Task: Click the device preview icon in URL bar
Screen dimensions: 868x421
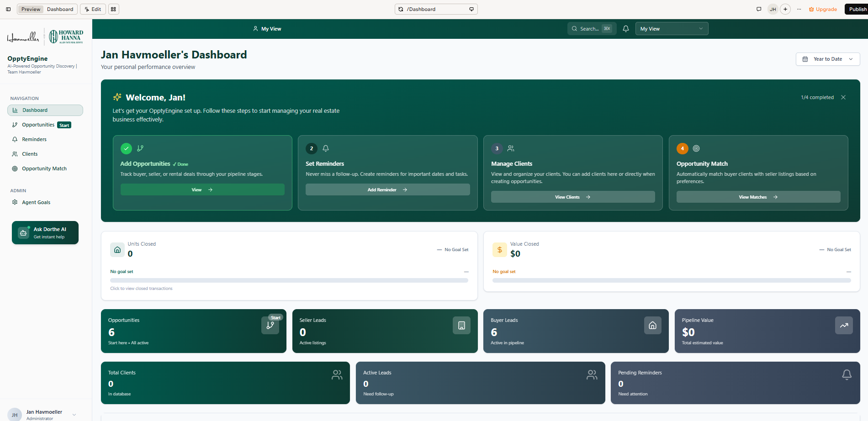Action: click(x=471, y=9)
